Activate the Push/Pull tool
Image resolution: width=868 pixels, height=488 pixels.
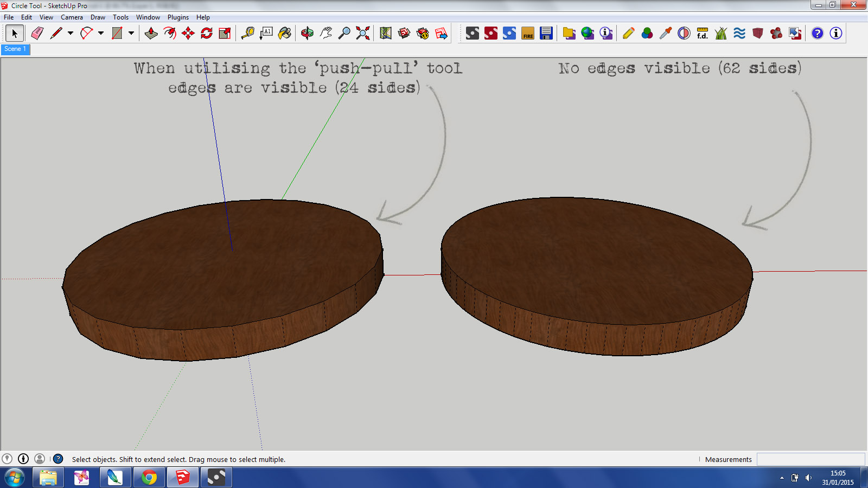tap(151, 34)
